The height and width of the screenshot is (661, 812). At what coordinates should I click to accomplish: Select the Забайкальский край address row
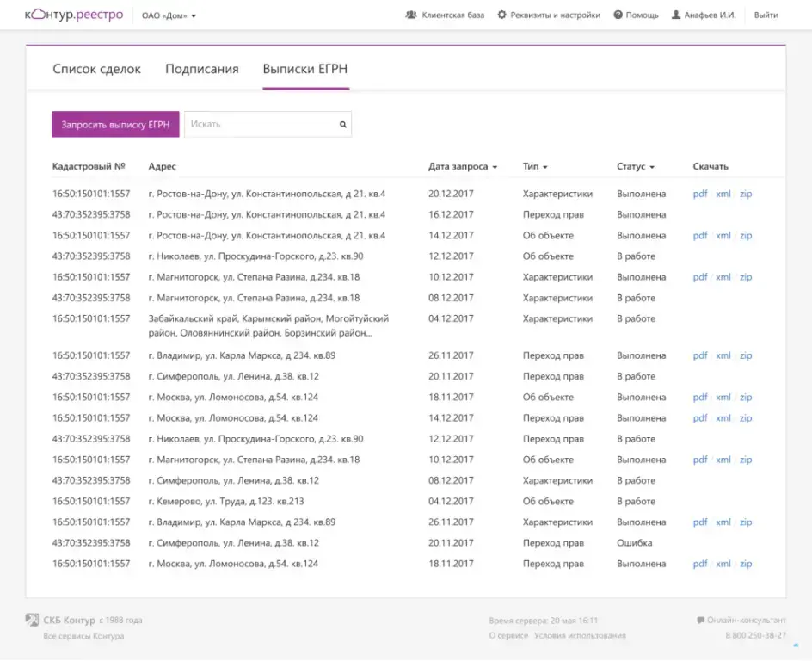(x=268, y=326)
